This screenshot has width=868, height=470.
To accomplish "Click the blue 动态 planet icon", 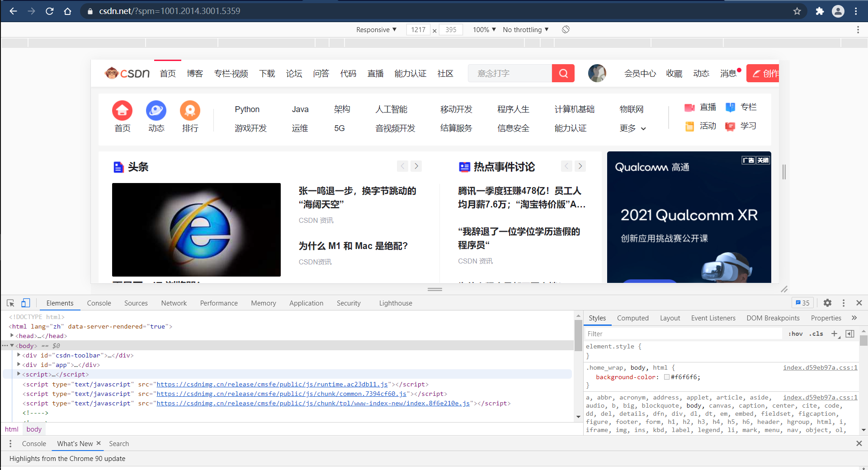I will [156, 110].
